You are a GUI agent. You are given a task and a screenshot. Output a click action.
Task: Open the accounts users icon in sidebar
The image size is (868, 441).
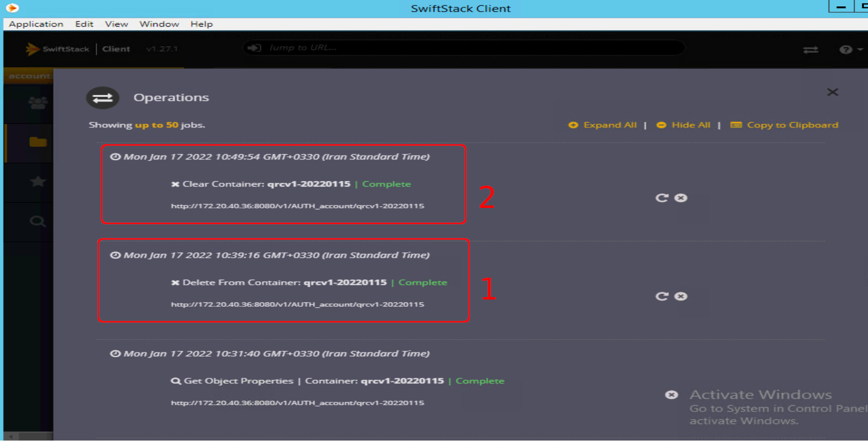38,103
